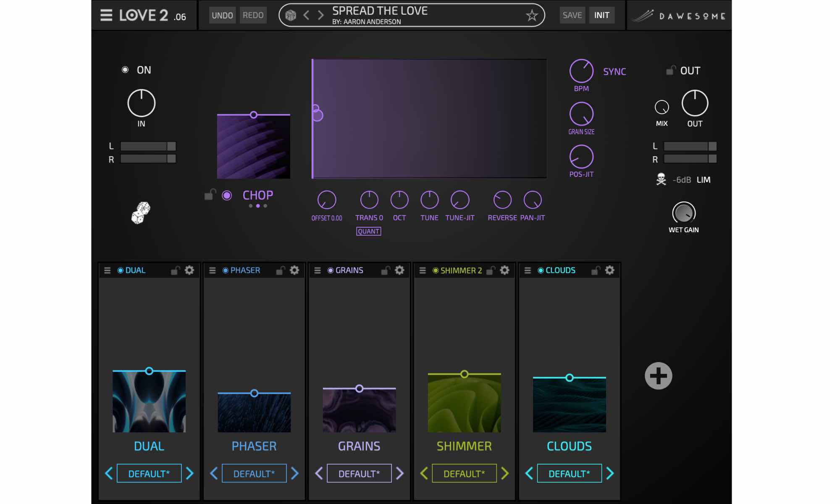Open the DUAL module hamburger menu

(x=108, y=270)
